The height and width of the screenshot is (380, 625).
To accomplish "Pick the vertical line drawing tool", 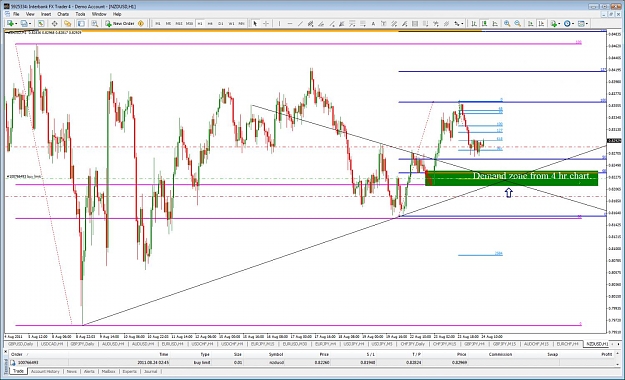I will tap(279, 24).
